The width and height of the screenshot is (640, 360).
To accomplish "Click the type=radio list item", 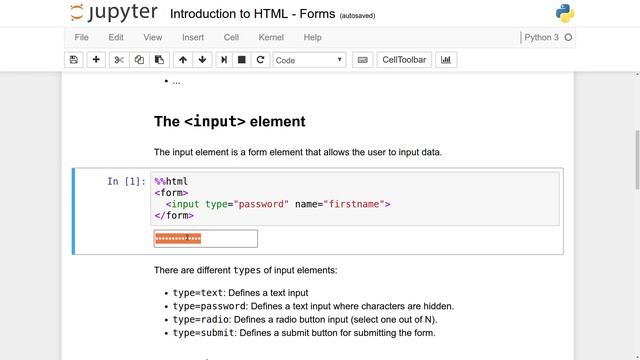I will click(x=305, y=320).
